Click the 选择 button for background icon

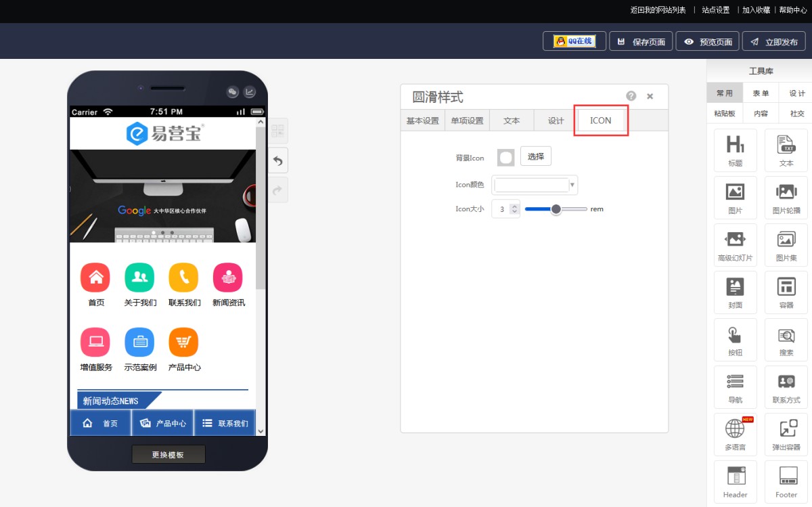[x=536, y=156]
